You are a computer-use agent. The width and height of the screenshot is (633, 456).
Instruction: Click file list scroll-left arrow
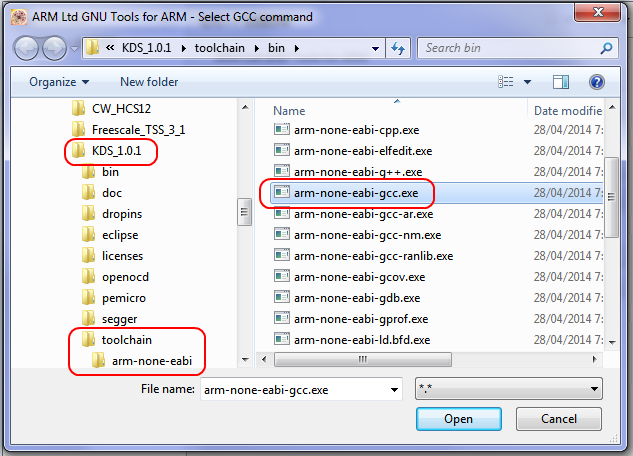pos(264,359)
